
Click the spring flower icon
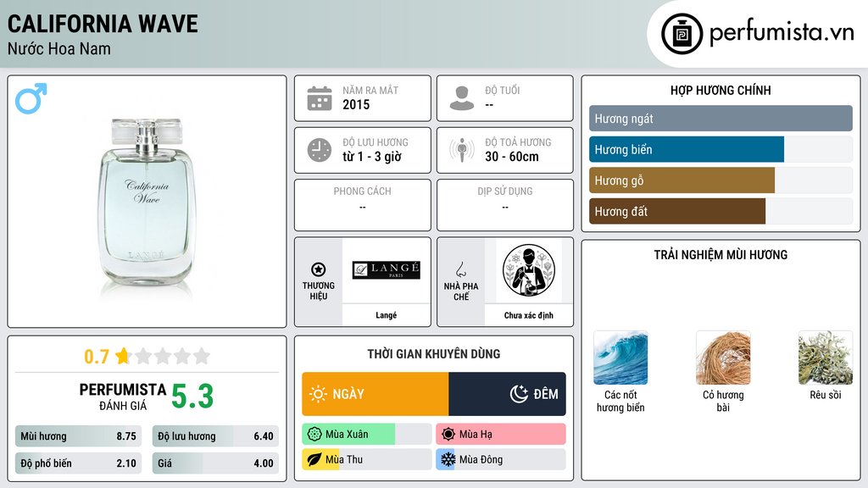(314, 435)
